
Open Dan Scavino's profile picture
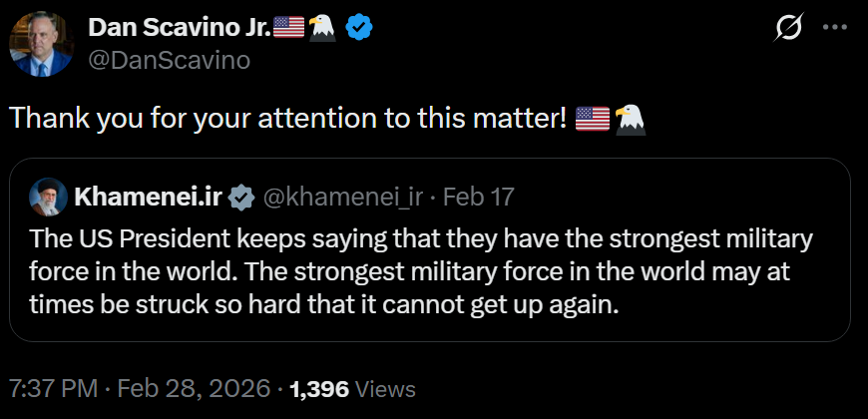40,45
